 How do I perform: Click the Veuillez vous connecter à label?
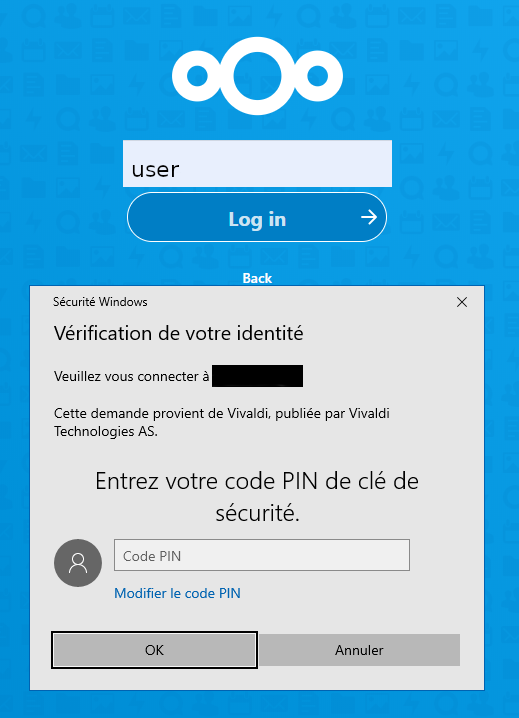(x=131, y=376)
